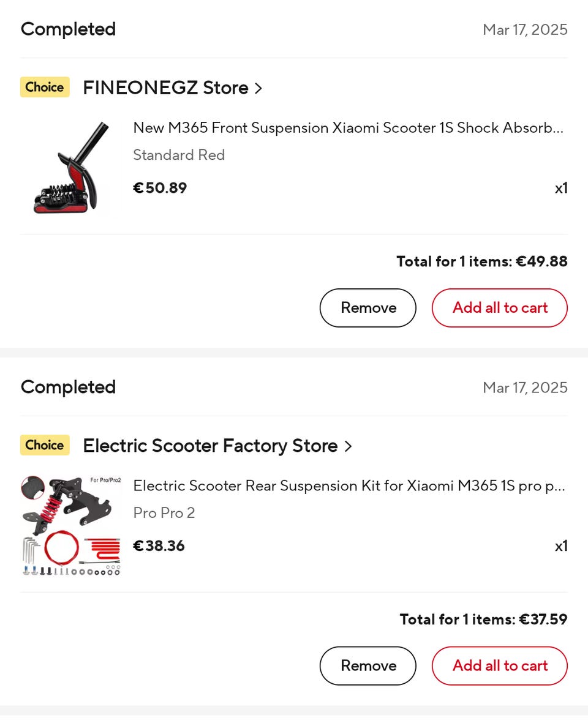The width and height of the screenshot is (588, 723).
Task: Click the Choice badge beside Electric Scooter Factory Store
Action: [x=45, y=446]
